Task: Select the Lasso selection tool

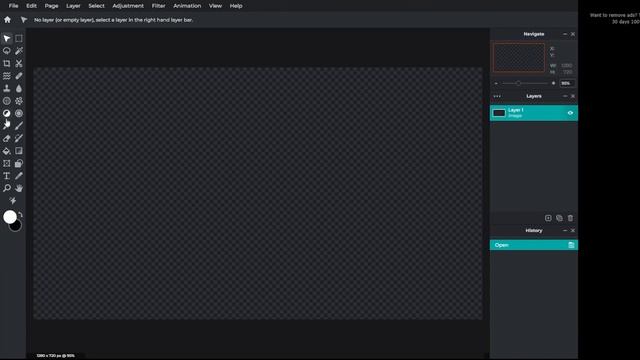Action: pos(7,51)
